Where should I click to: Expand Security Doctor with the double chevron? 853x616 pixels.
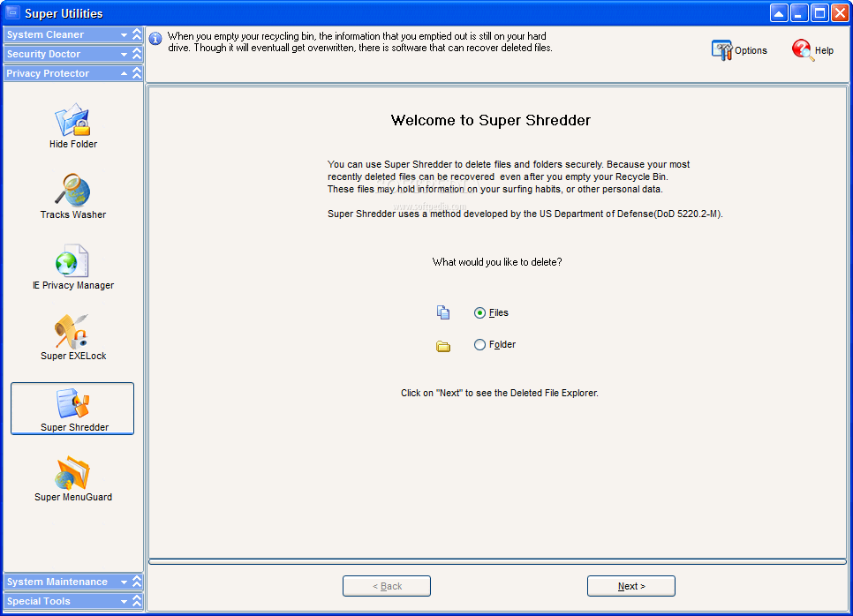[x=137, y=54]
